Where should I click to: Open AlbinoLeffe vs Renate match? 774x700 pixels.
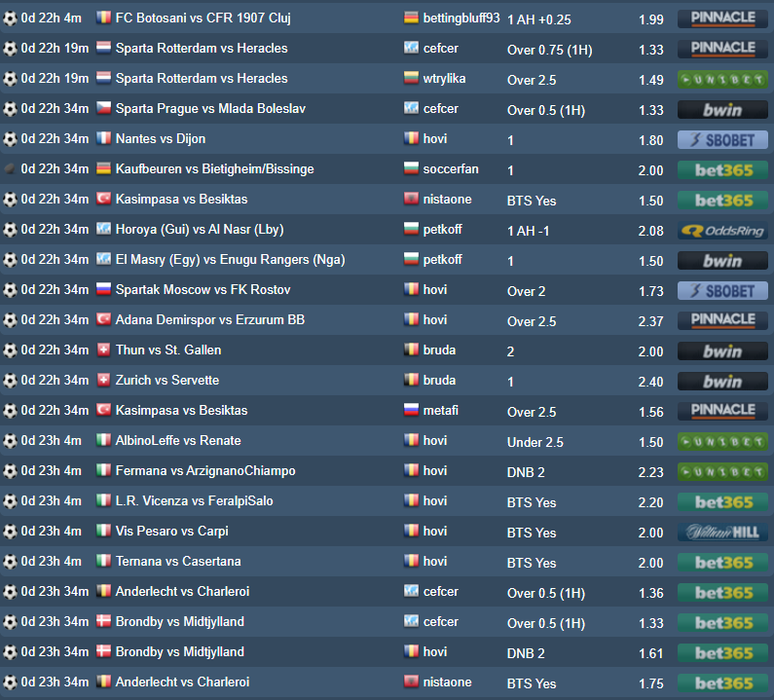178,440
